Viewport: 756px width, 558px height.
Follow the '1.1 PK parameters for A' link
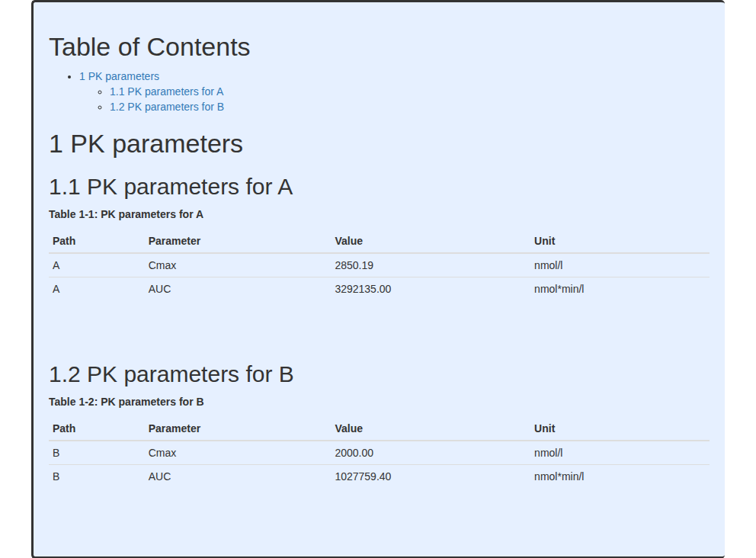tap(166, 91)
